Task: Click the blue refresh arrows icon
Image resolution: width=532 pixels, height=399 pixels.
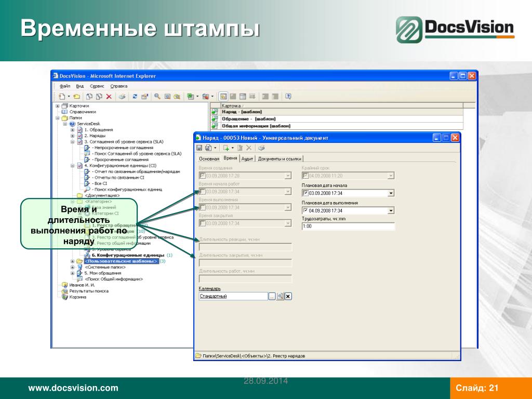Action: (x=135, y=97)
